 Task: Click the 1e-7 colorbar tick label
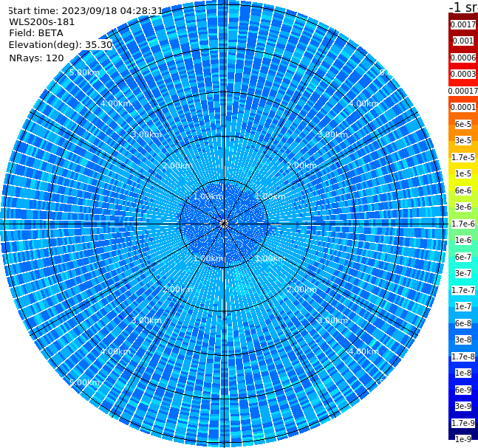(x=463, y=306)
